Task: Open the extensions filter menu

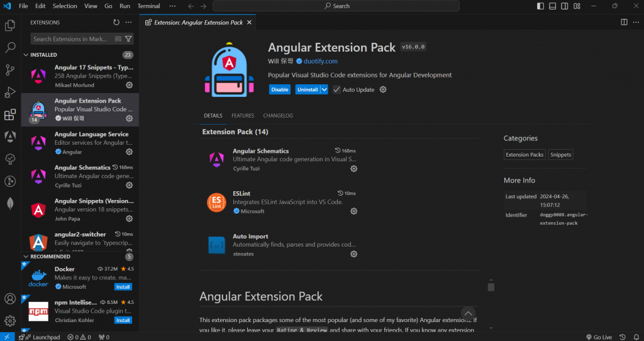Action: click(128, 39)
